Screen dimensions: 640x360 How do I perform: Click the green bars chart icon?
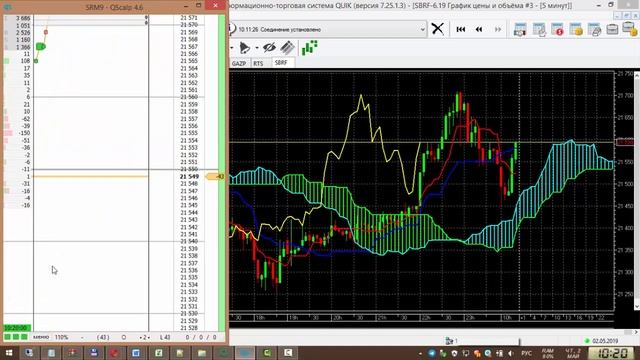coord(310,47)
